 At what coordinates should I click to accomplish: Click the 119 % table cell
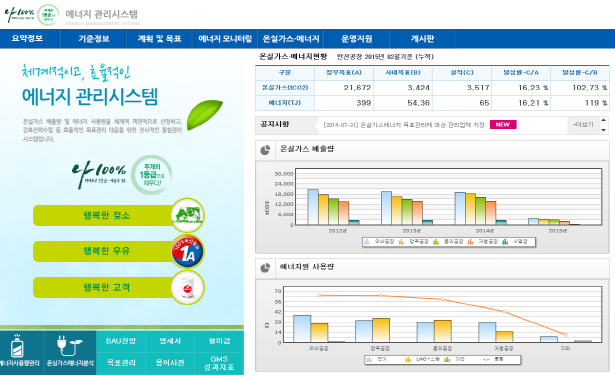pos(580,103)
